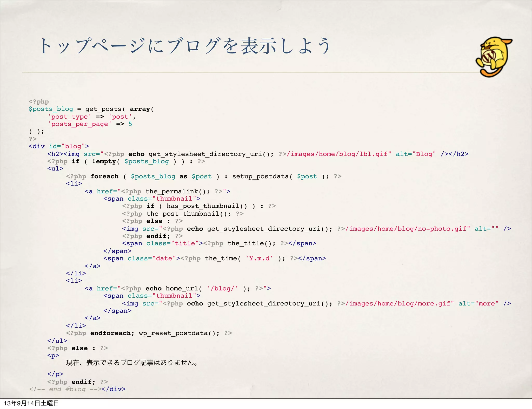The width and height of the screenshot is (532, 409).
Task: Click the home_url( '/blog/' ) anchor line
Action: pyautogui.click(x=178, y=289)
